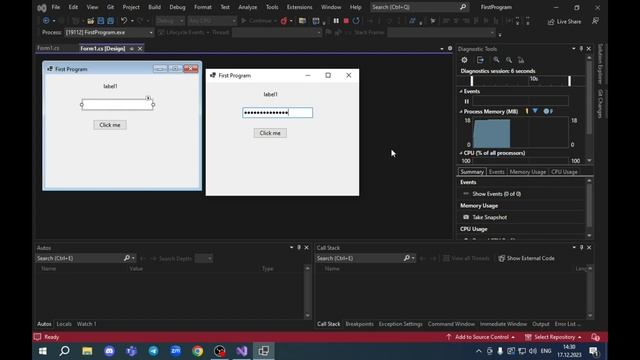Switch to the Memory Usage tab
Screen dimensions: 640x360
(x=528, y=172)
